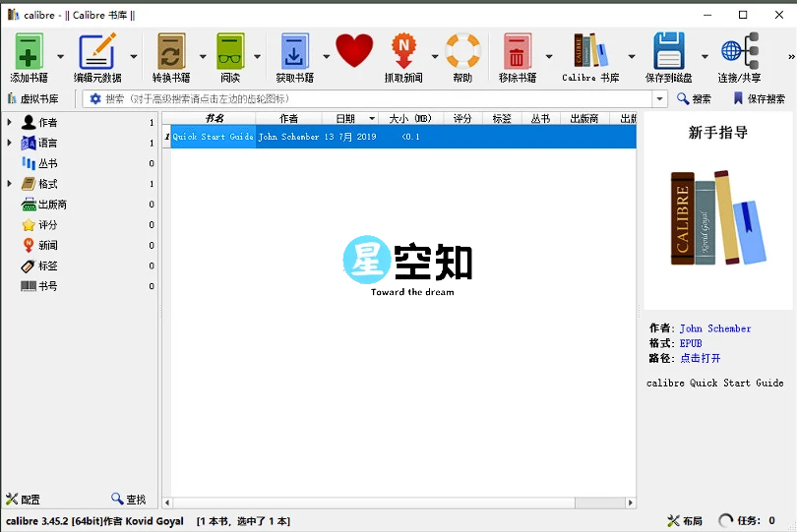Open dropdown arrow next to 保存到磁盘

pos(705,56)
